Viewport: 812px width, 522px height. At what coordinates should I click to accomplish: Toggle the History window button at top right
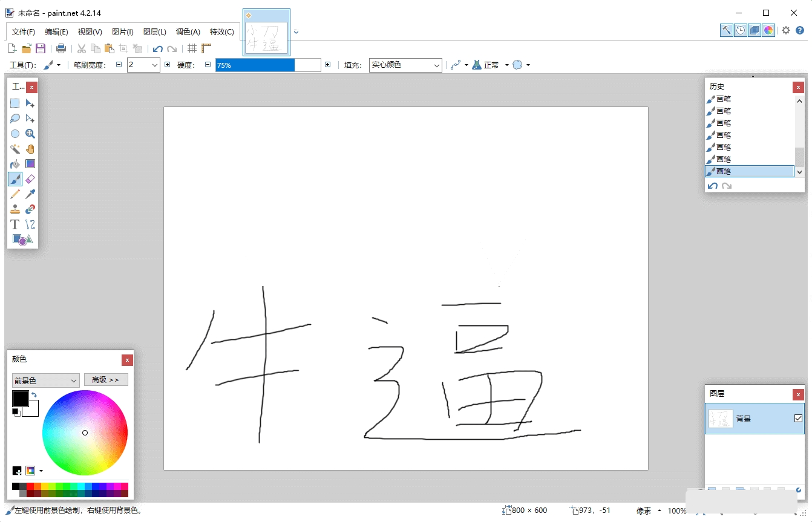point(741,30)
